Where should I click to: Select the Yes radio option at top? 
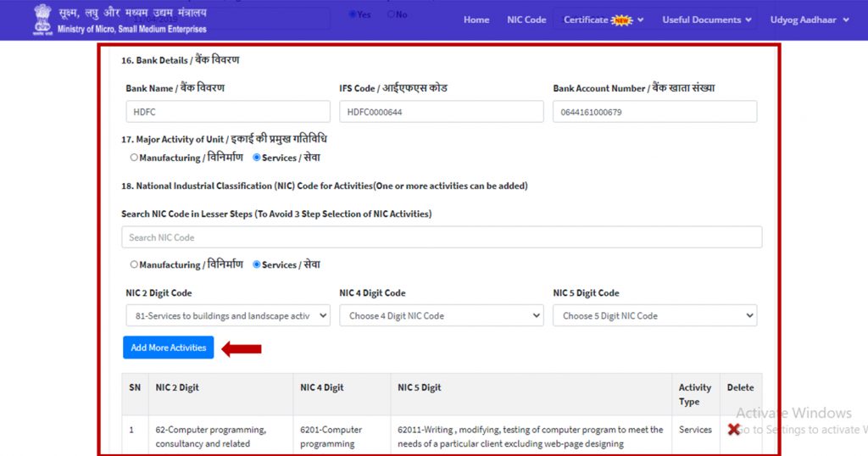[x=353, y=14]
